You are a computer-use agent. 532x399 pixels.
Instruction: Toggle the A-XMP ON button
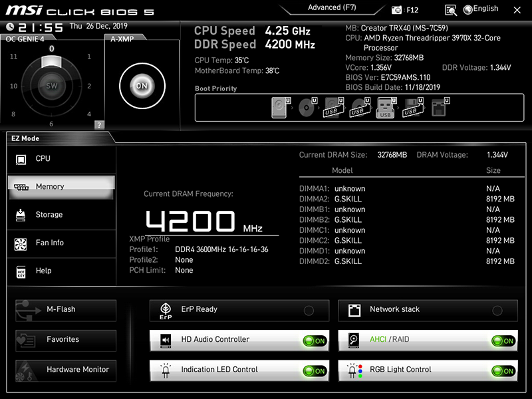point(142,86)
